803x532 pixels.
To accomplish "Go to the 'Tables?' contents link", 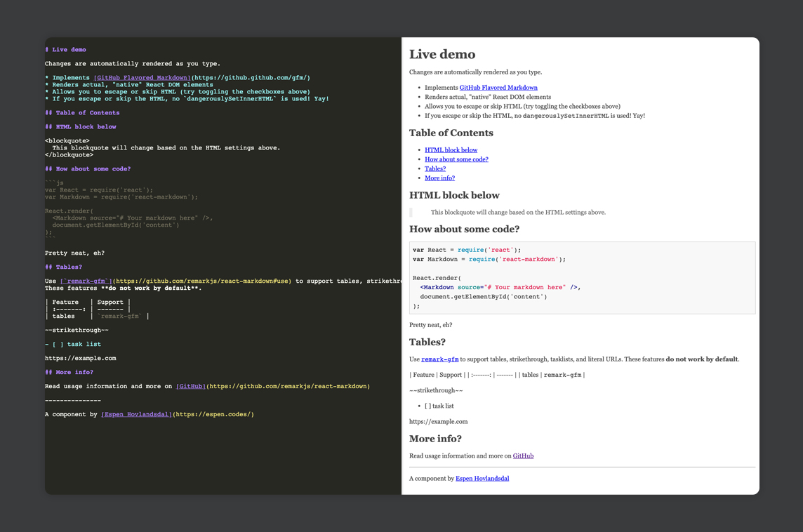I will click(x=434, y=168).
